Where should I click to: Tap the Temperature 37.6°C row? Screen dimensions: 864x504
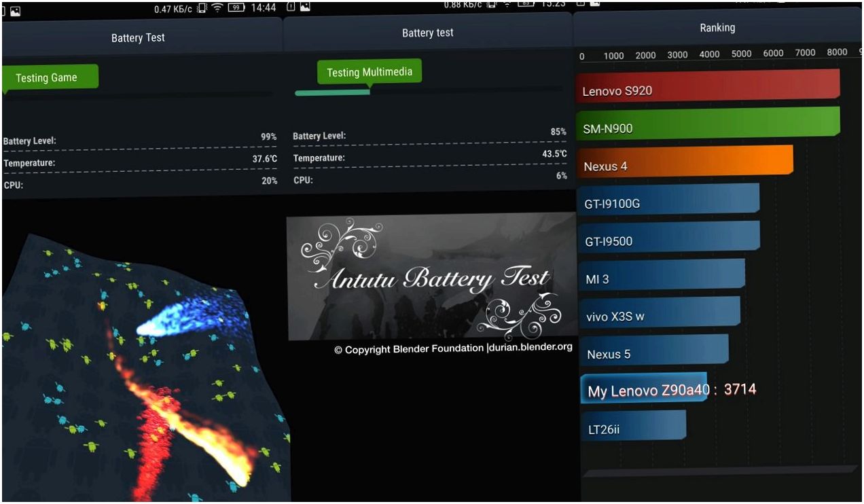point(140,162)
